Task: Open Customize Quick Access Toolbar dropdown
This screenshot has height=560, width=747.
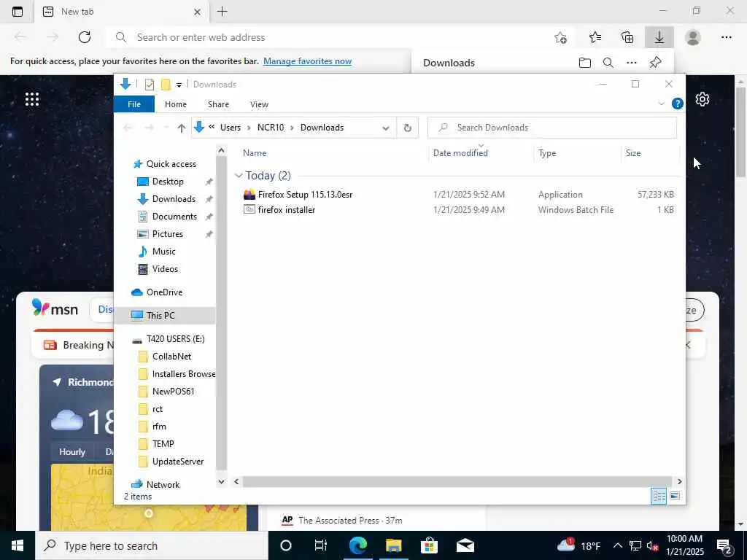Action: tap(179, 85)
